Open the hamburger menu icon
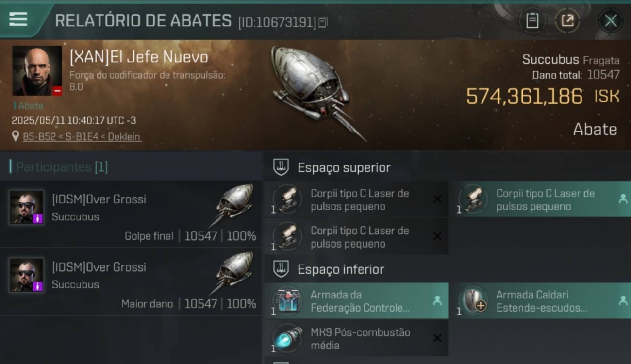The width and height of the screenshot is (631, 364). (x=18, y=19)
